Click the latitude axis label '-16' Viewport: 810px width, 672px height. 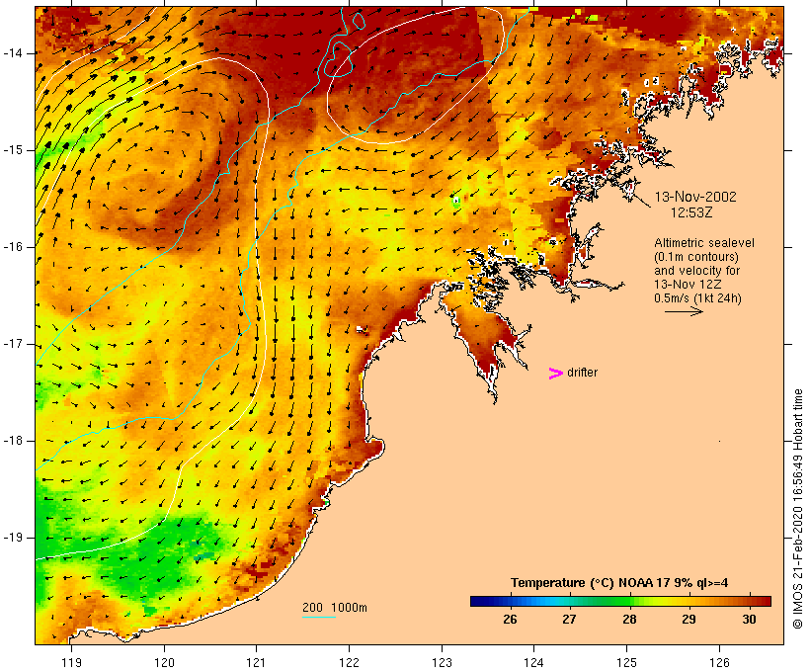(x=13, y=247)
